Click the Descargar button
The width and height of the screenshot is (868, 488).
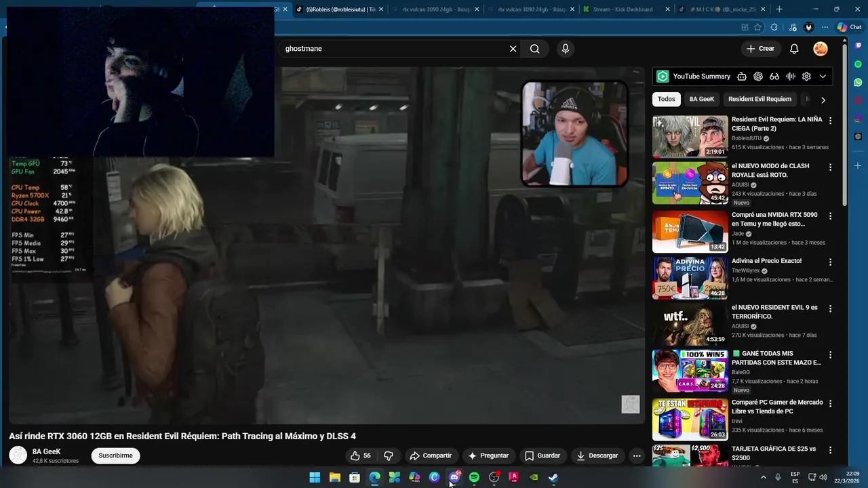[x=597, y=455]
